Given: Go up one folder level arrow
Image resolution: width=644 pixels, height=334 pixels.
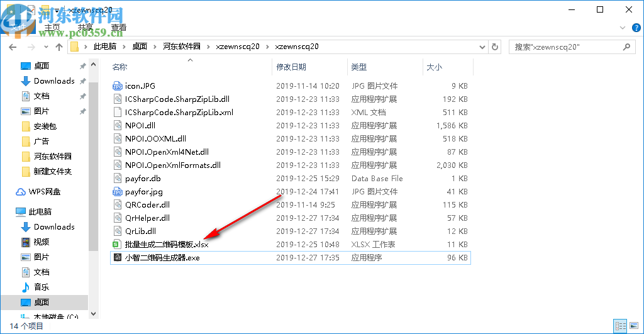Looking at the screenshot, I should [59, 47].
